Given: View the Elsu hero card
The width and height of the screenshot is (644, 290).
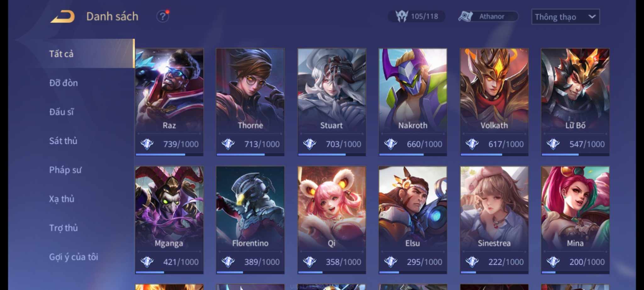Looking at the screenshot, I should pos(413,220).
